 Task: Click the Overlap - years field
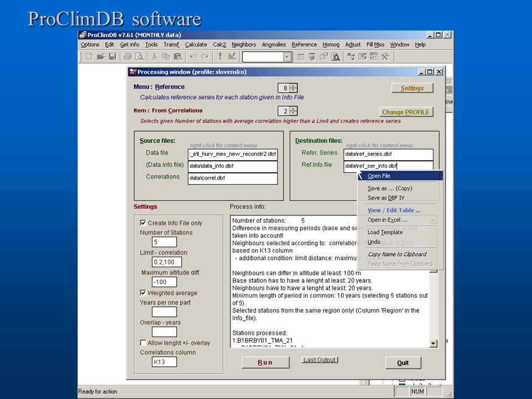coord(164,332)
